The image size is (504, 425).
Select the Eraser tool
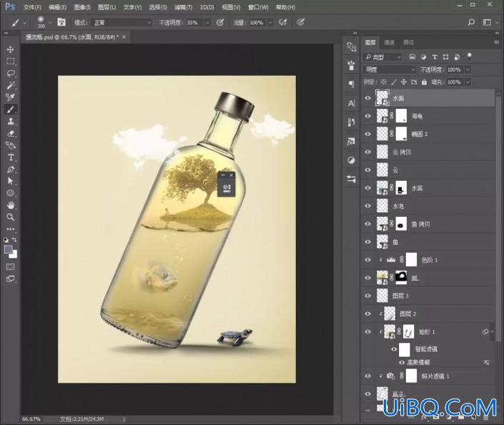tap(10, 133)
